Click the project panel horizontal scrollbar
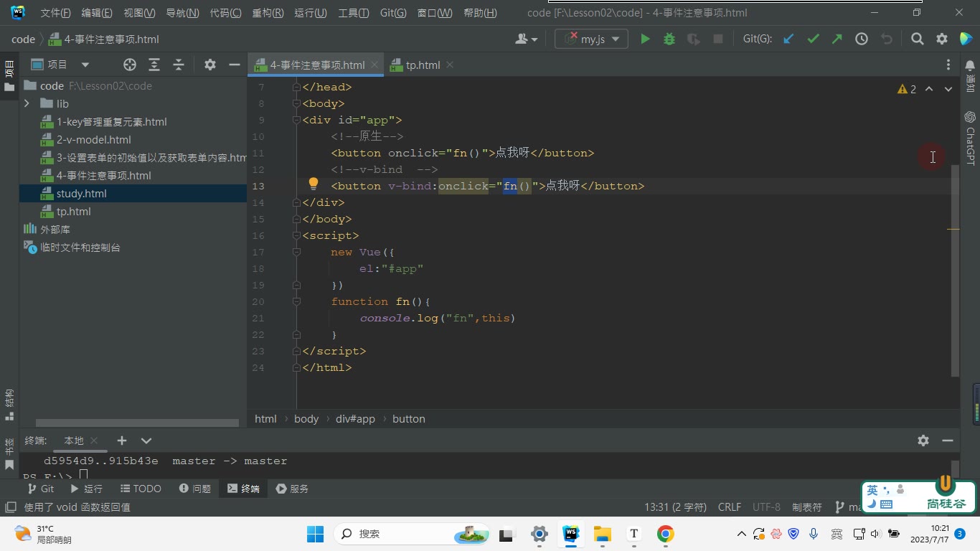Image resolution: width=980 pixels, height=551 pixels. pyautogui.click(x=137, y=423)
